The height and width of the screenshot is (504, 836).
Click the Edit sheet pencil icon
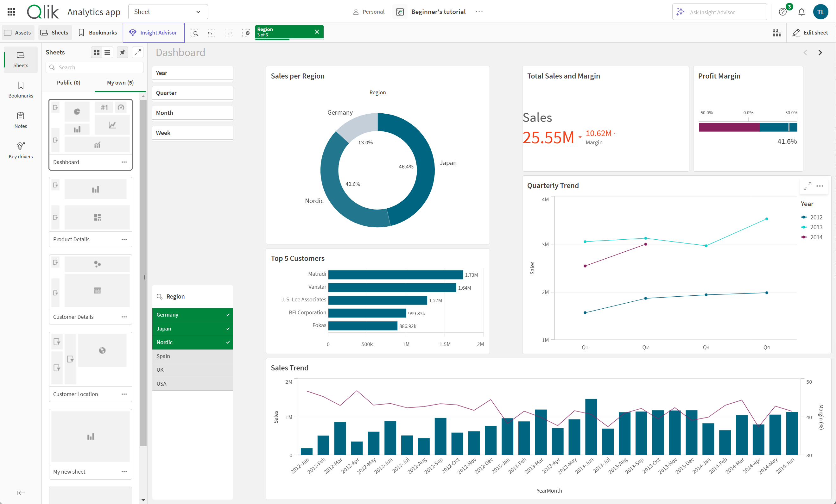[x=797, y=32]
